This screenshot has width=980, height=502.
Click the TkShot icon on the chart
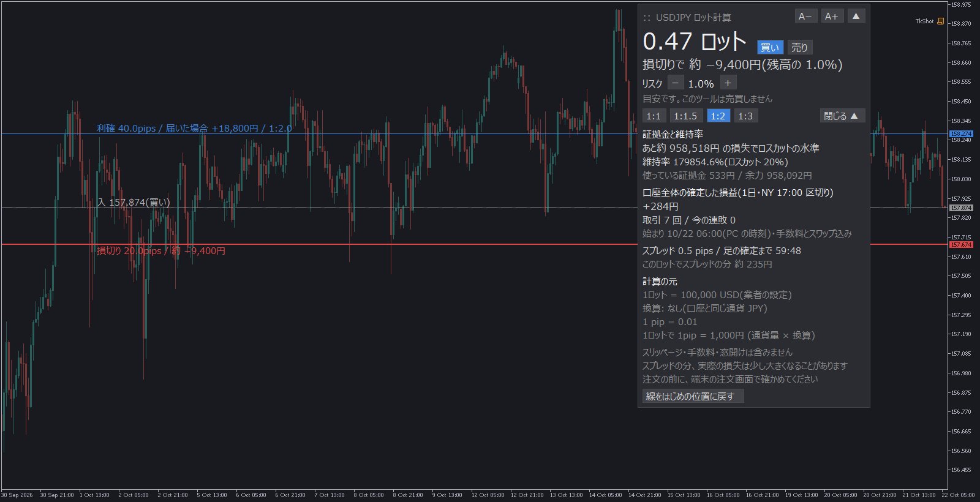941,21
